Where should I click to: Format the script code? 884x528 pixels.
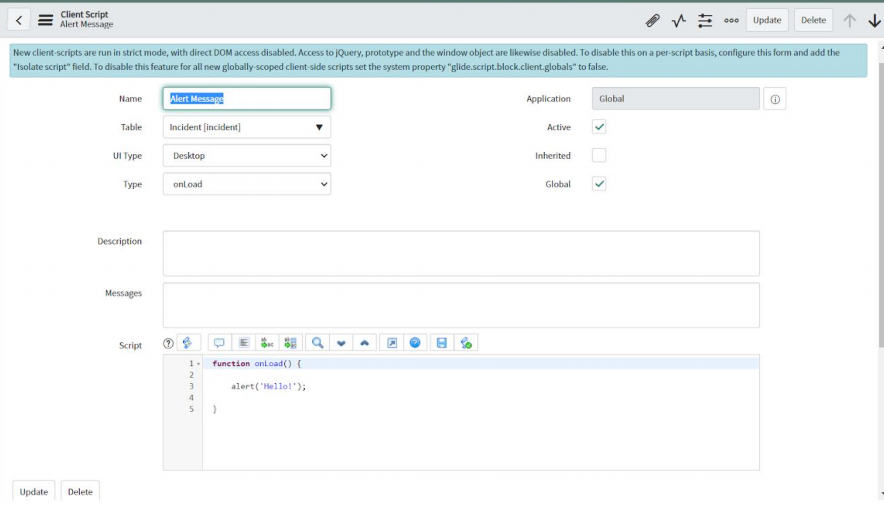tap(244, 343)
